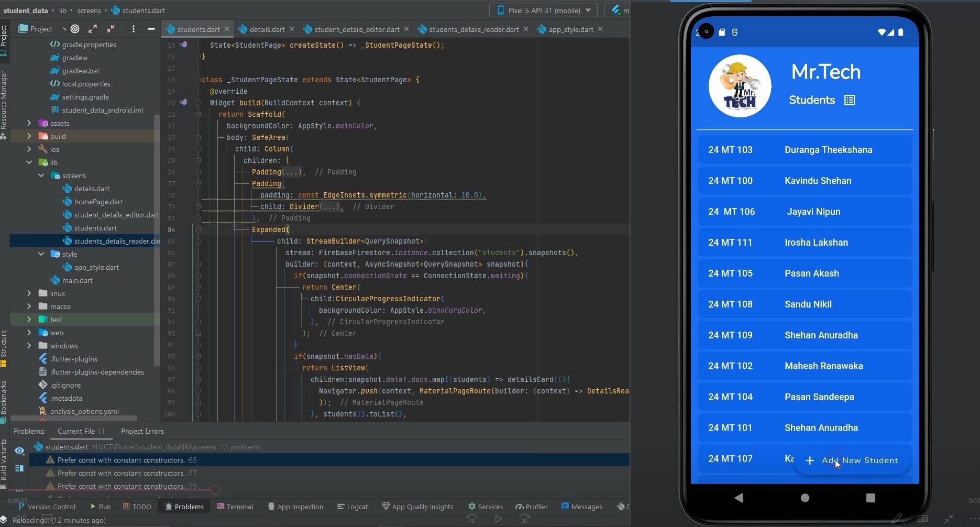The width and height of the screenshot is (980, 527).
Task: Open Project panel options (three dots)
Action: point(133,29)
